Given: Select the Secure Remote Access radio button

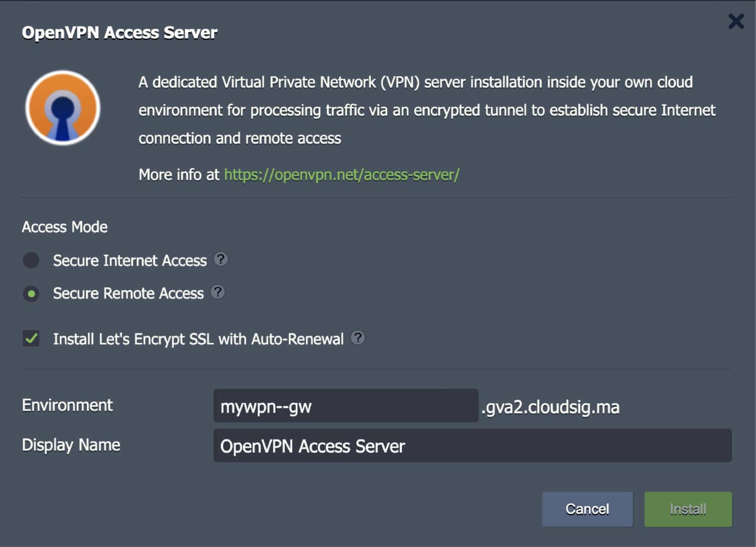Looking at the screenshot, I should click(x=31, y=293).
